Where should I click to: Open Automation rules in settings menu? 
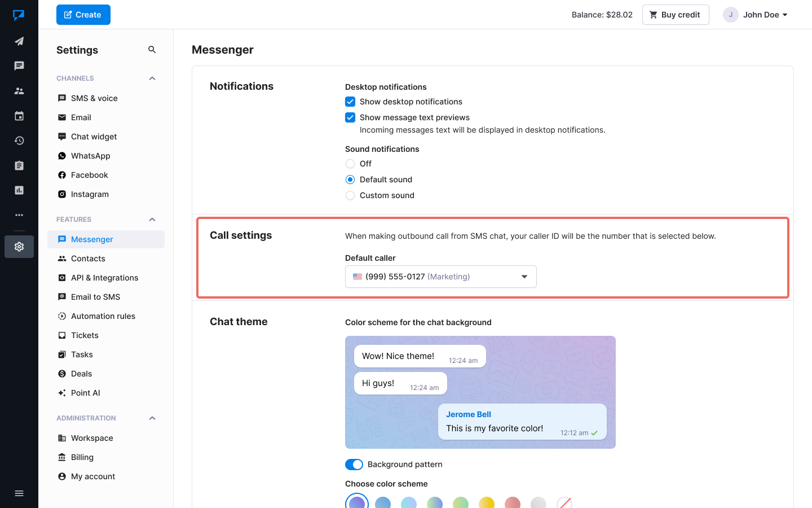coord(103,316)
